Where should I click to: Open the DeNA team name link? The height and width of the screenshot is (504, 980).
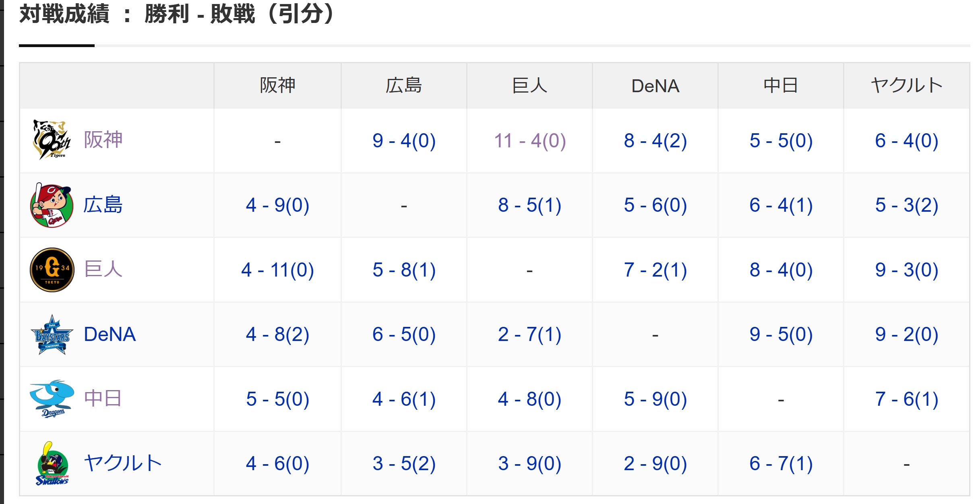[x=110, y=334]
